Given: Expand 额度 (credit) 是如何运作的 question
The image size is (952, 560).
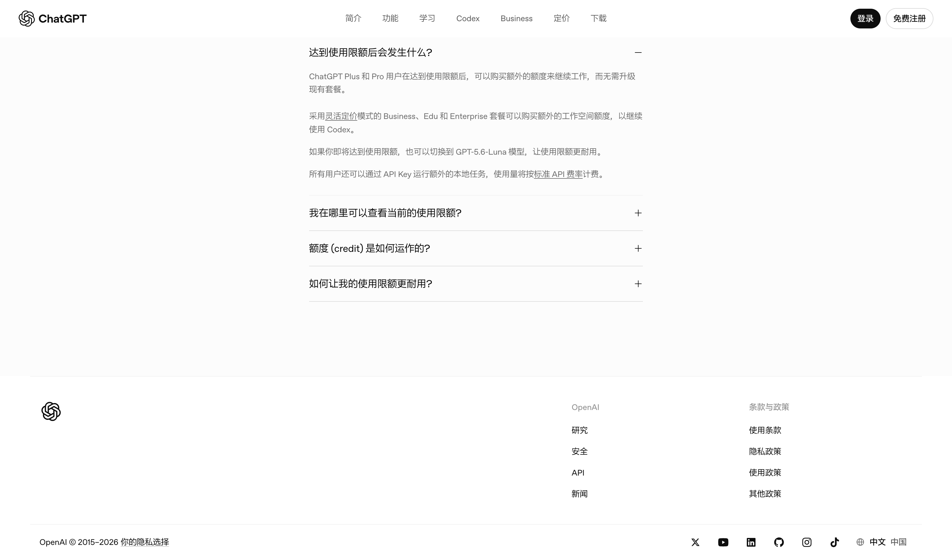Looking at the screenshot, I should point(476,248).
